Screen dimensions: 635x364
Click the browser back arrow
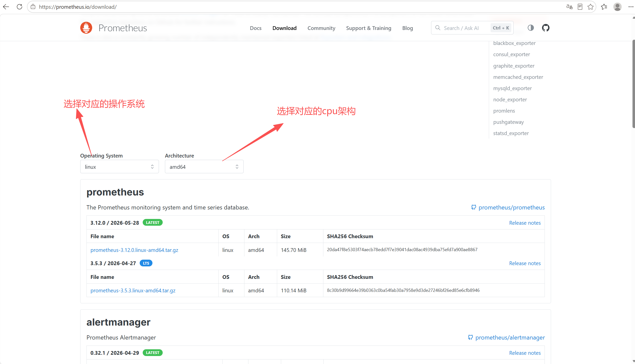6,7
